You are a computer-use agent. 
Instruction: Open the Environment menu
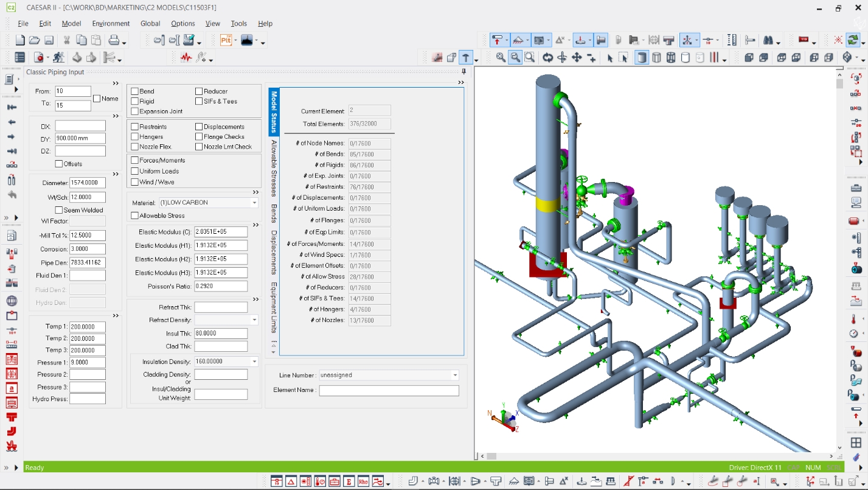coord(111,24)
